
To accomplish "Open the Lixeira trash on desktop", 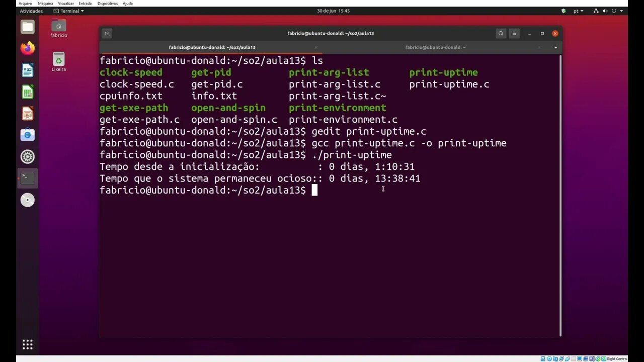I will pyautogui.click(x=59, y=62).
